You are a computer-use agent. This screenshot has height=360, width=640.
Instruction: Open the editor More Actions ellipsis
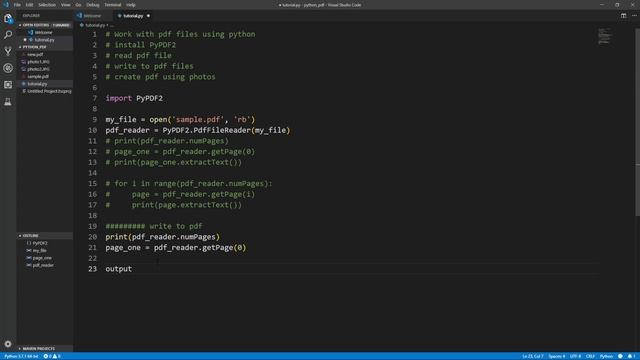[x=634, y=16]
